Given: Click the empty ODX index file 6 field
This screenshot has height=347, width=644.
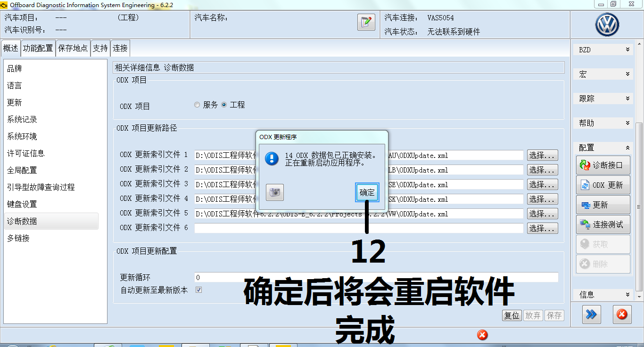Looking at the screenshot, I should [359, 228].
